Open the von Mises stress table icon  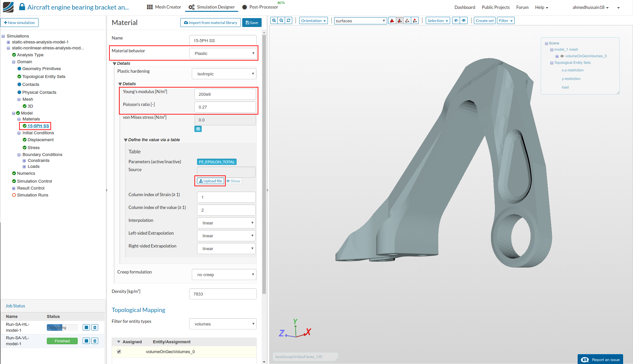pos(198,129)
